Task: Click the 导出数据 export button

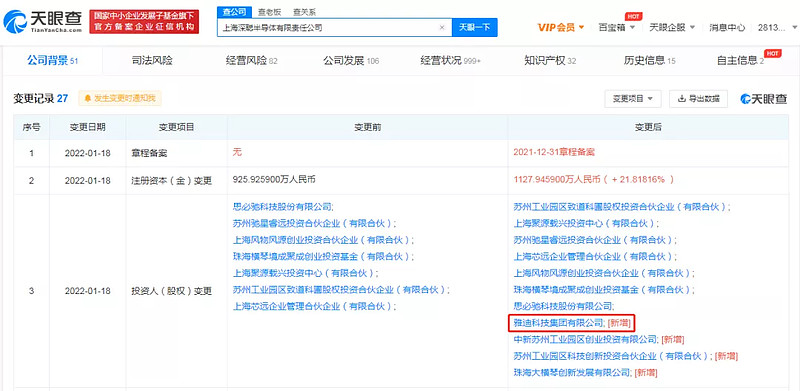Action: pyautogui.click(x=698, y=99)
